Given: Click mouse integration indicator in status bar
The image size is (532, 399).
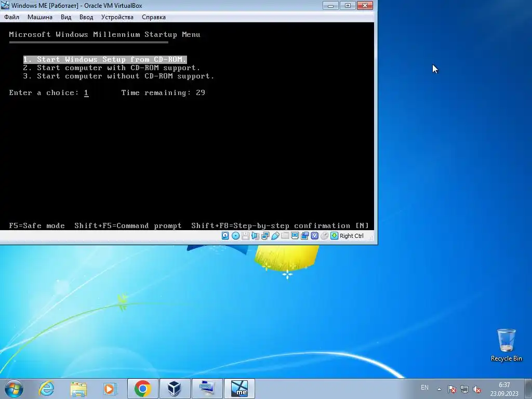Looking at the screenshot, I should pos(324,236).
